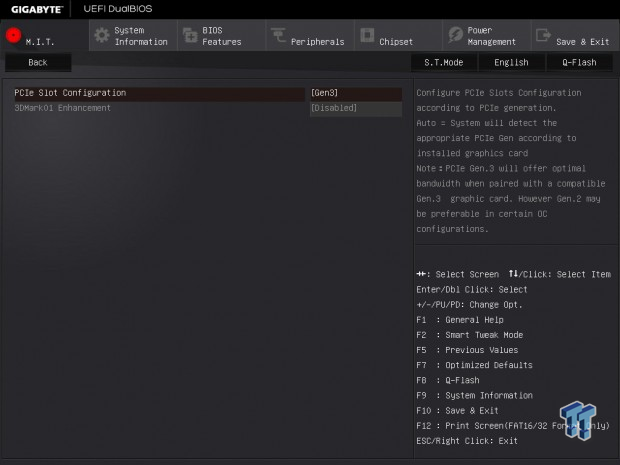Screen dimensions: 620x465
Task: Click the Enter/Dbl Click: Select line
Action: point(472,289)
